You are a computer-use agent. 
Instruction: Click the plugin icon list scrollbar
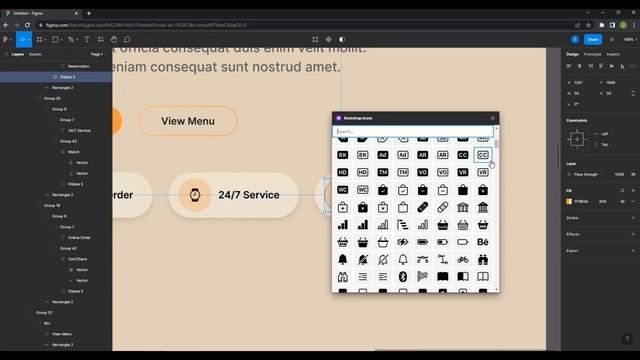tap(496, 144)
